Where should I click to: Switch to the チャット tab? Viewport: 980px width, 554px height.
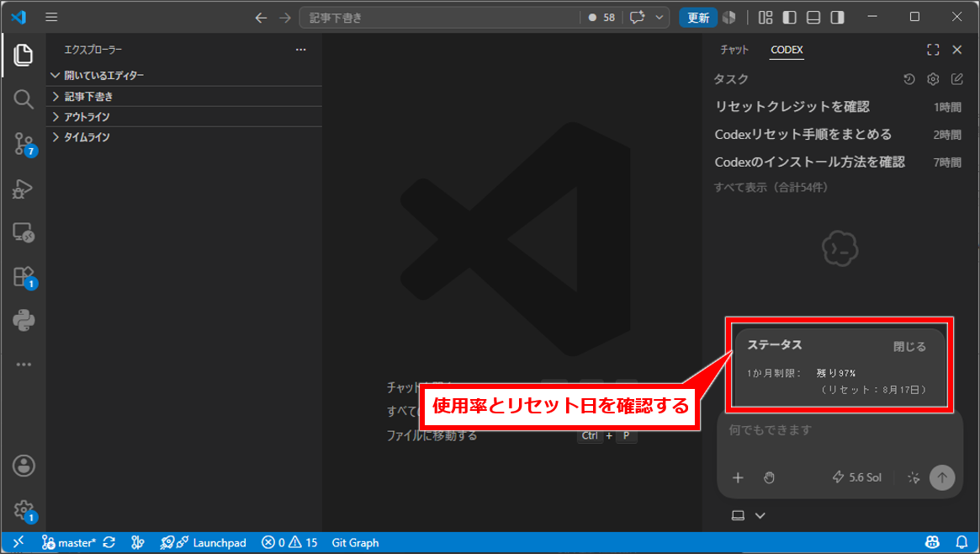click(x=734, y=50)
